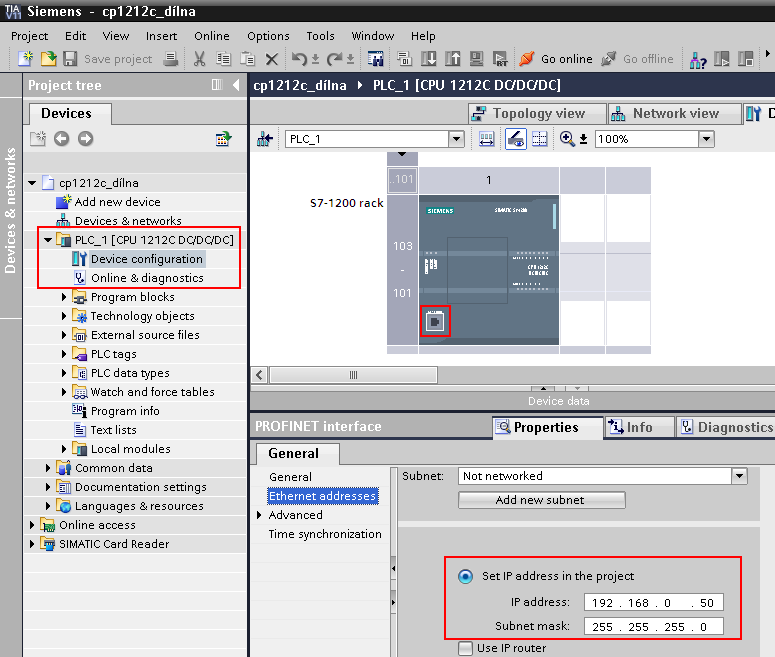Expand the Local modules folder
775x657 pixels.
[64, 449]
